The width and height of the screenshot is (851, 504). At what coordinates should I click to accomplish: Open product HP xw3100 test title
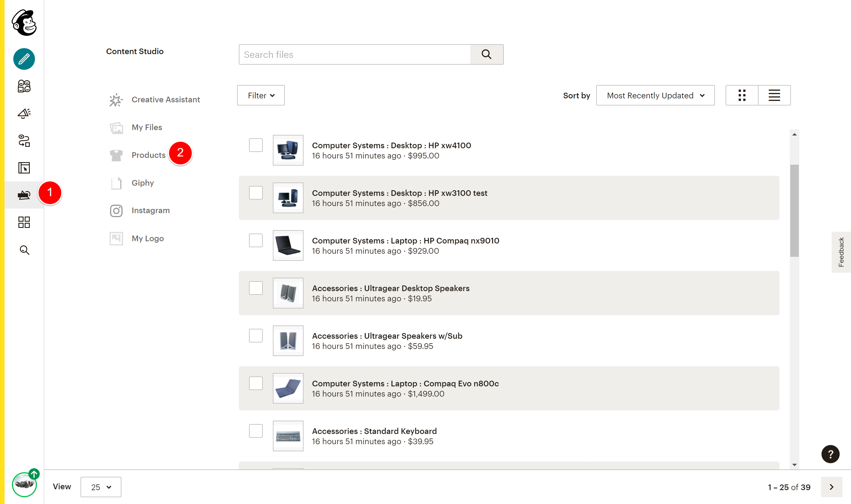pyautogui.click(x=400, y=193)
